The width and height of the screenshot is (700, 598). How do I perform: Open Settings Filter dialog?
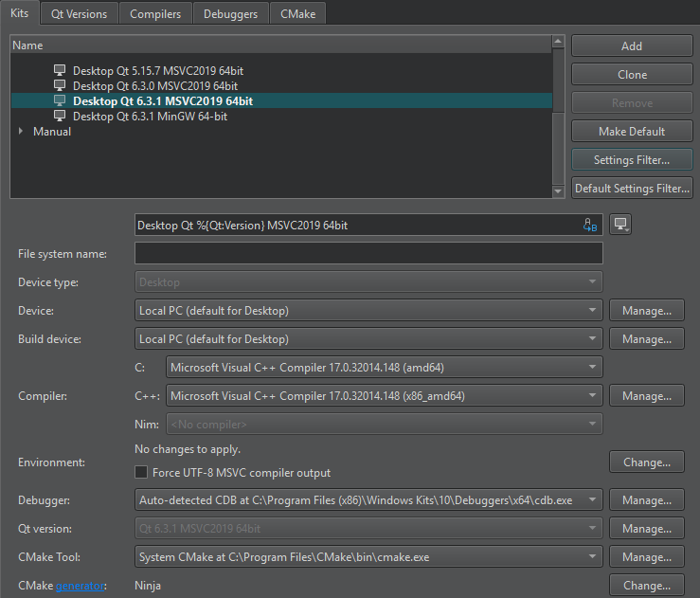click(x=632, y=160)
